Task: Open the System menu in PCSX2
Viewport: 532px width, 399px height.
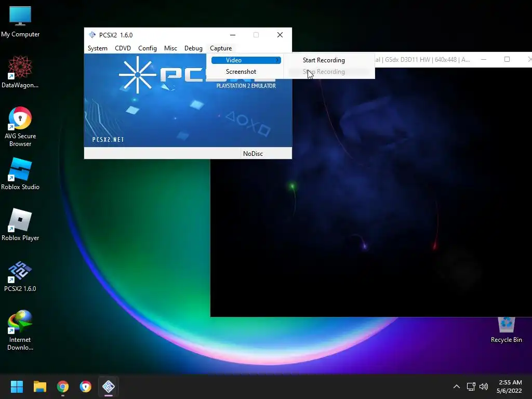Action: (97, 48)
